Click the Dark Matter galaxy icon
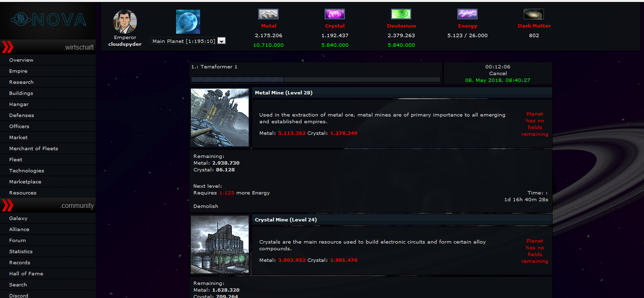This screenshot has height=298, width=644. (534, 14)
